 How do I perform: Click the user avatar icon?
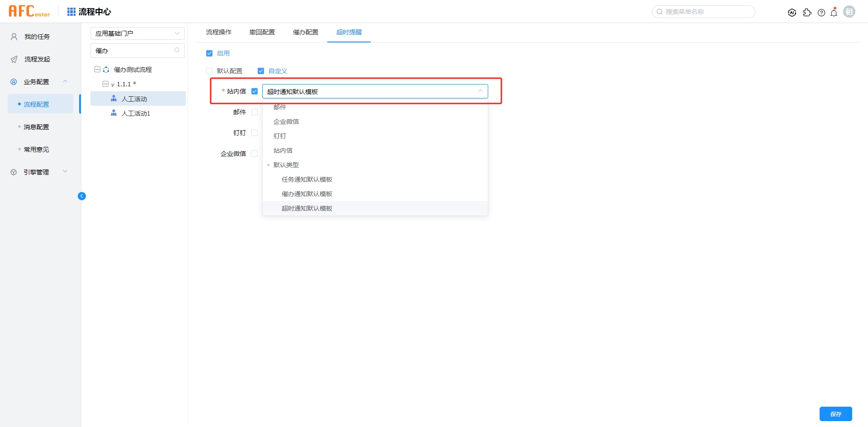pos(849,12)
